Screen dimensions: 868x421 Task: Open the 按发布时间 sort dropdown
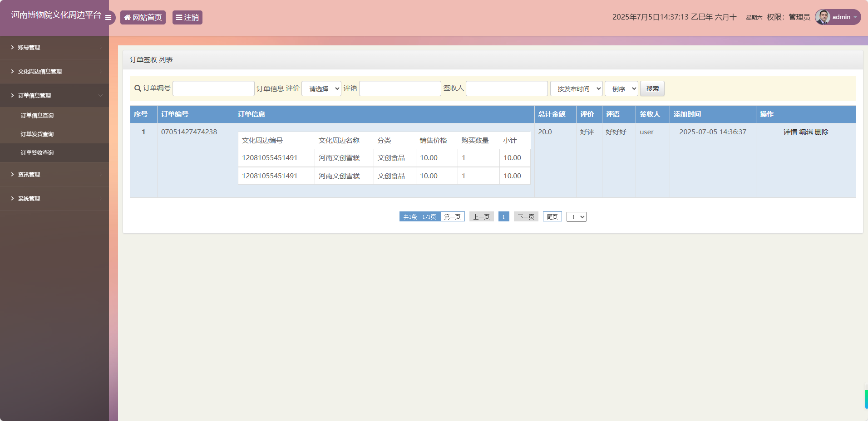[576, 89]
